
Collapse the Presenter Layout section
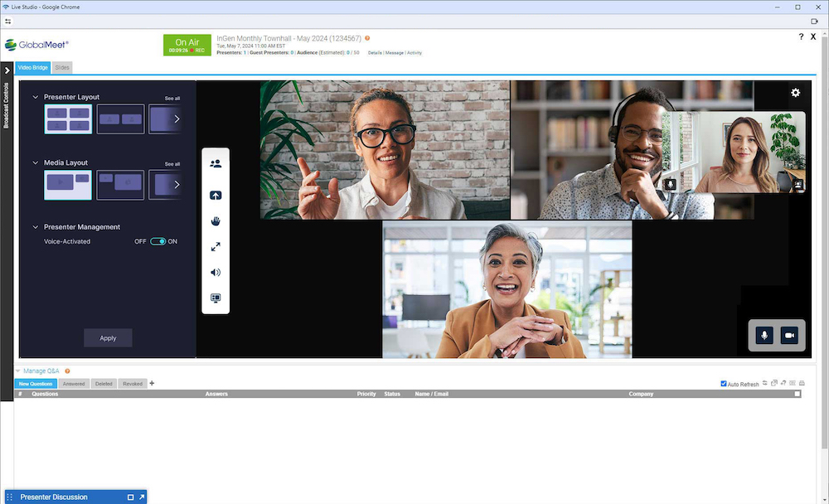click(x=36, y=97)
